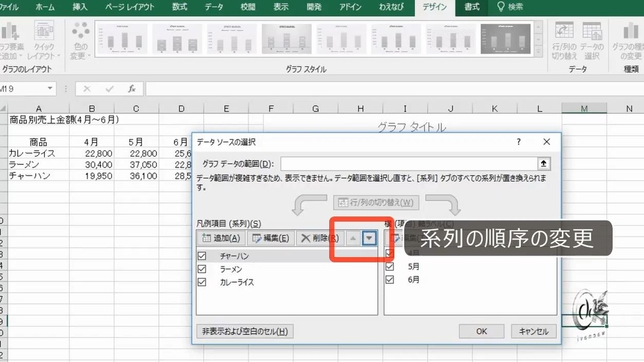The image size is (644, 362).
Task: Click 削除(R) to remove the series
Action: [x=320, y=238]
